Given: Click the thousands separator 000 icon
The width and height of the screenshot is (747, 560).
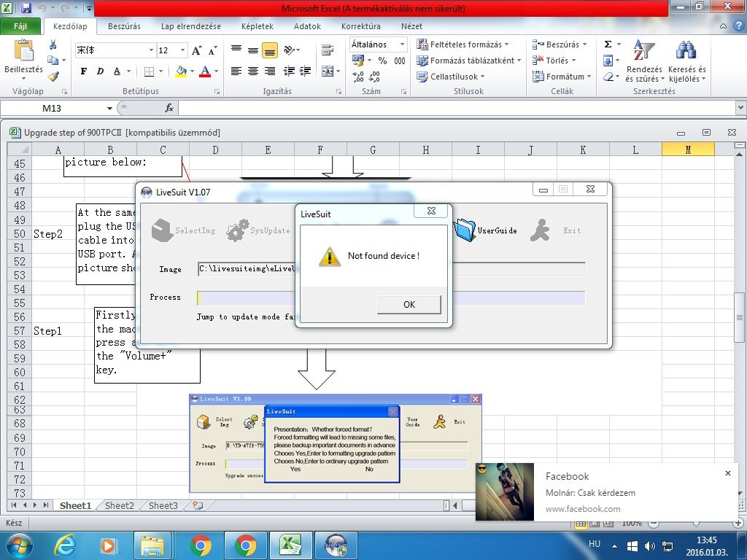Looking at the screenshot, I should point(400,61).
